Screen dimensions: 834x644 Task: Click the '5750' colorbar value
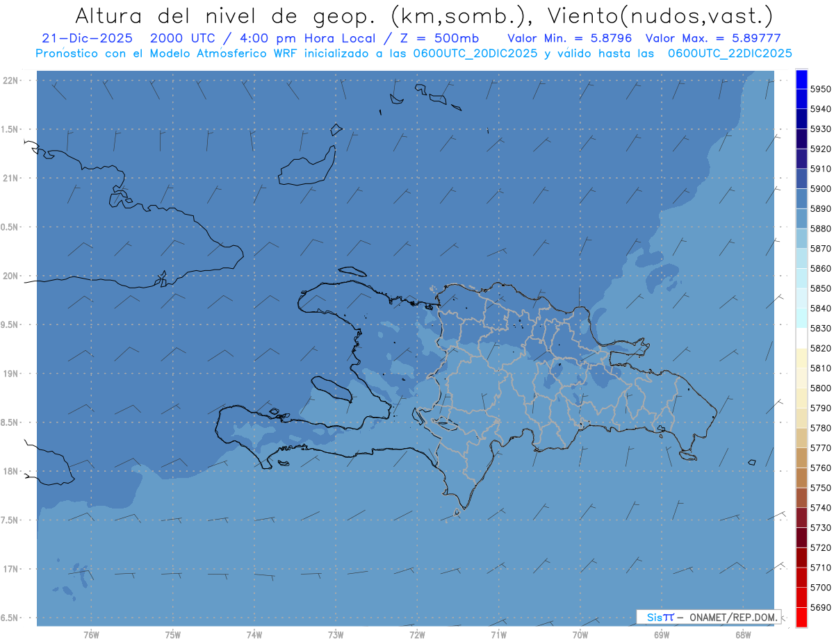point(821,488)
